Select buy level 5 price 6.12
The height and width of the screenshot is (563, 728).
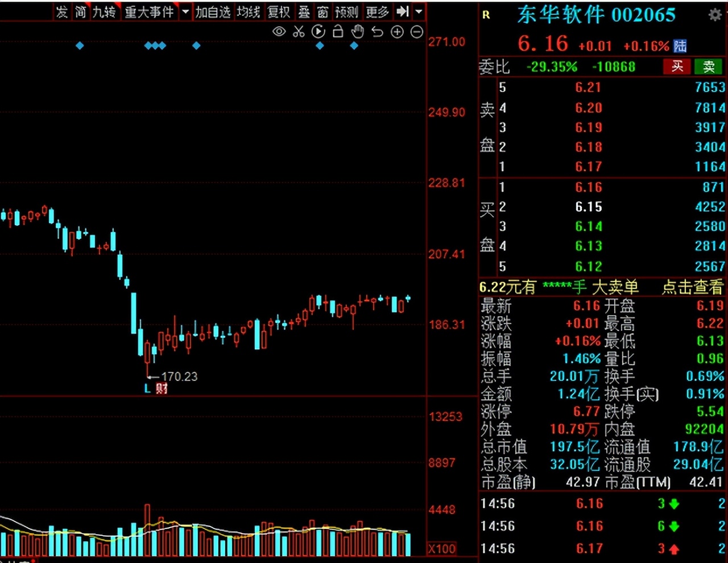point(588,266)
